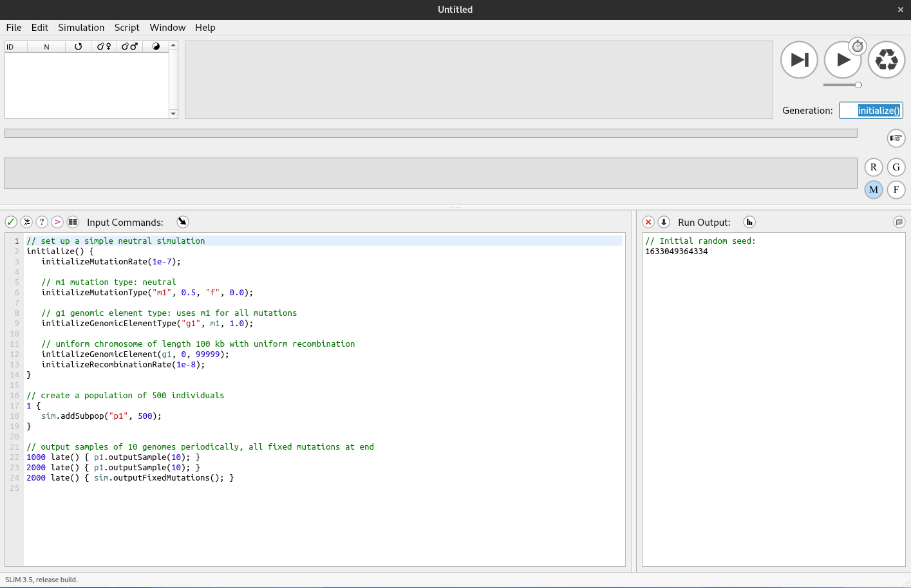The width and height of the screenshot is (911, 588).
Task: Click the Check Script checkmark icon
Action: click(11, 222)
